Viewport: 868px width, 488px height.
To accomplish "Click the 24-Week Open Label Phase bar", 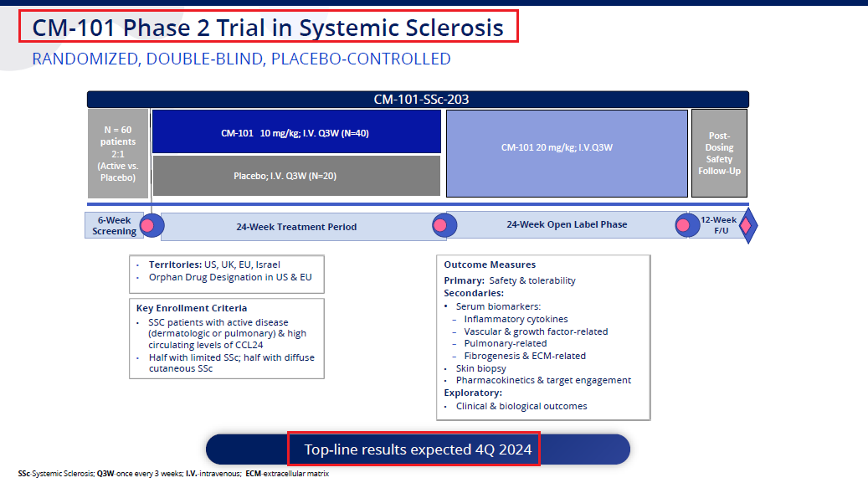I will (x=566, y=225).
